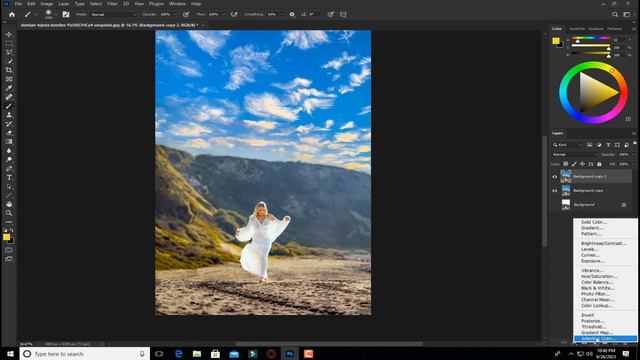The height and width of the screenshot is (360, 640).
Task: Toggle pressure for opacity button
Action: (x=186, y=14)
